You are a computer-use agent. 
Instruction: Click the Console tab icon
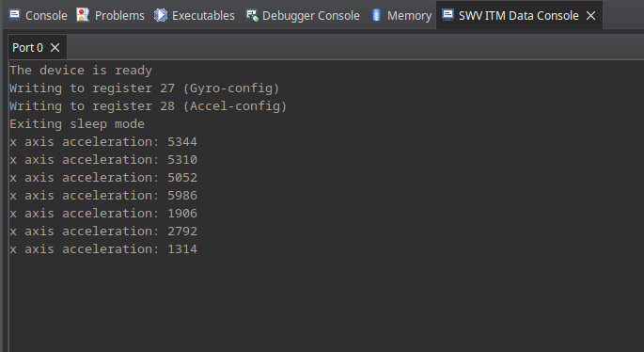(x=14, y=15)
